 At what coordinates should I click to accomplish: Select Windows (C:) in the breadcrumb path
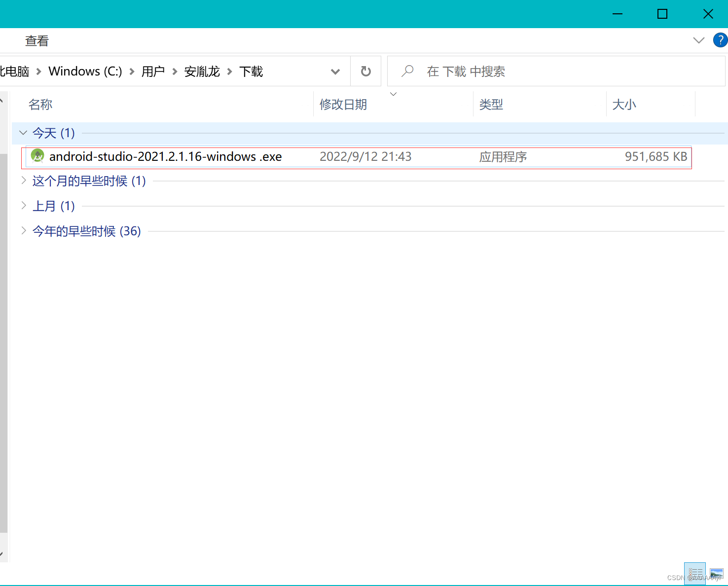pos(85,72)
